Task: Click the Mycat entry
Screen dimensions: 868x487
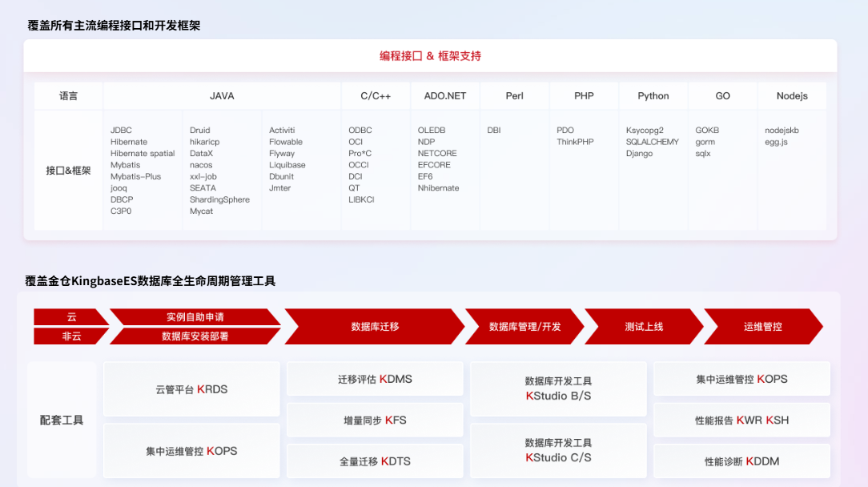Action: [202, 211]
